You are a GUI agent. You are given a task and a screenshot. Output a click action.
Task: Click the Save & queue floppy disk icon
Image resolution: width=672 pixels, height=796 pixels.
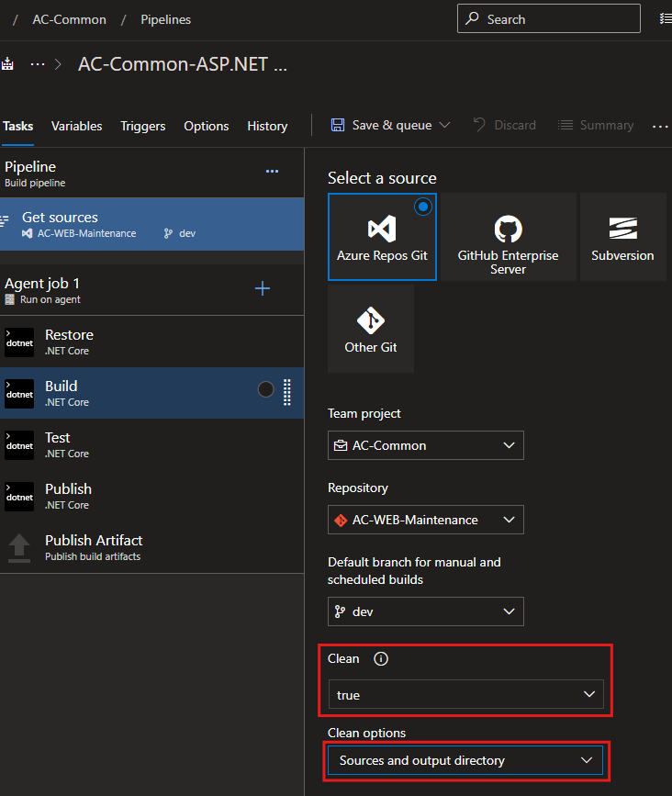pos(338,125)
